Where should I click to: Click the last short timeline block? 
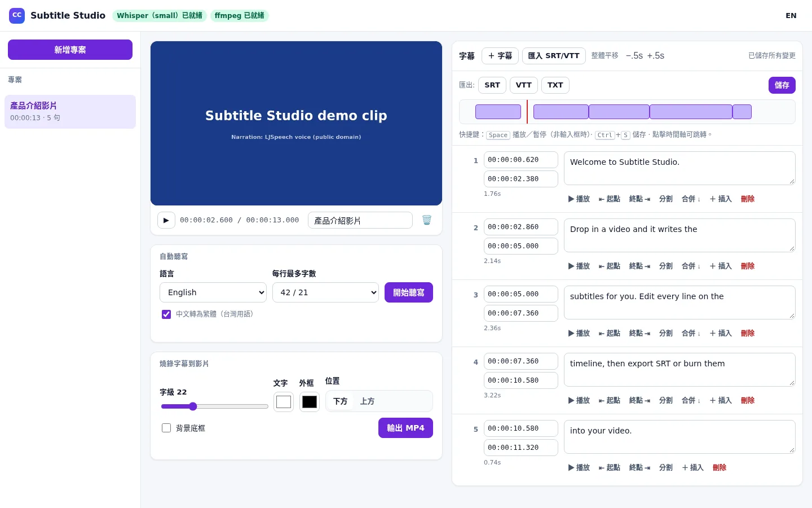742,112
